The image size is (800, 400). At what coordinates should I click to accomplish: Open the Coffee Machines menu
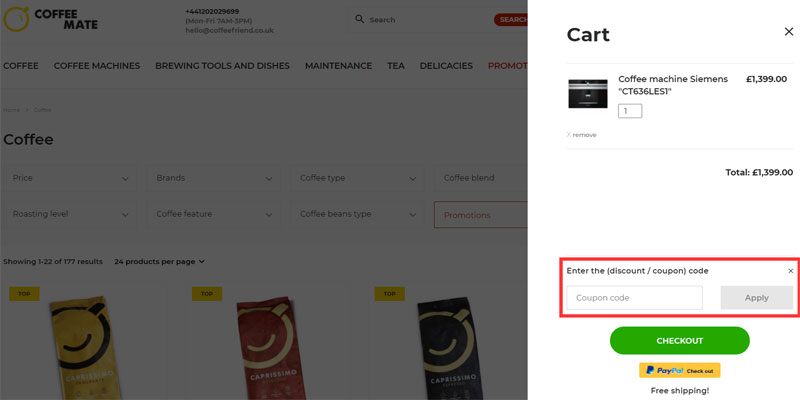96,66
